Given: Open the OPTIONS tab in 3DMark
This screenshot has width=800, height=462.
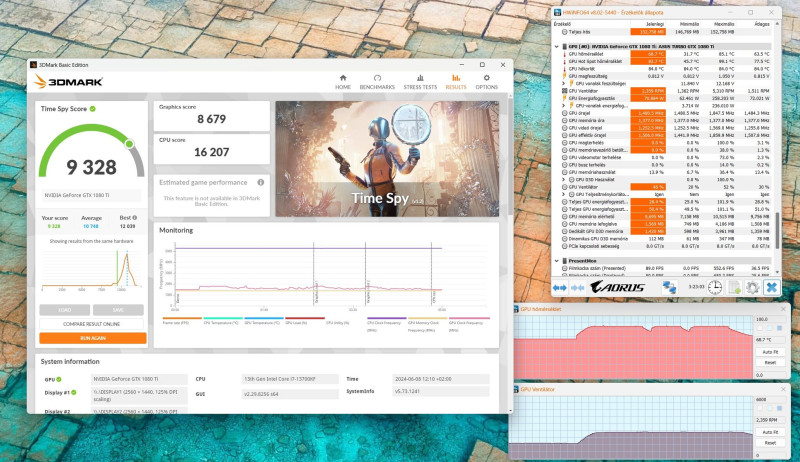Looking at the screenshot, I should (486, 82).
